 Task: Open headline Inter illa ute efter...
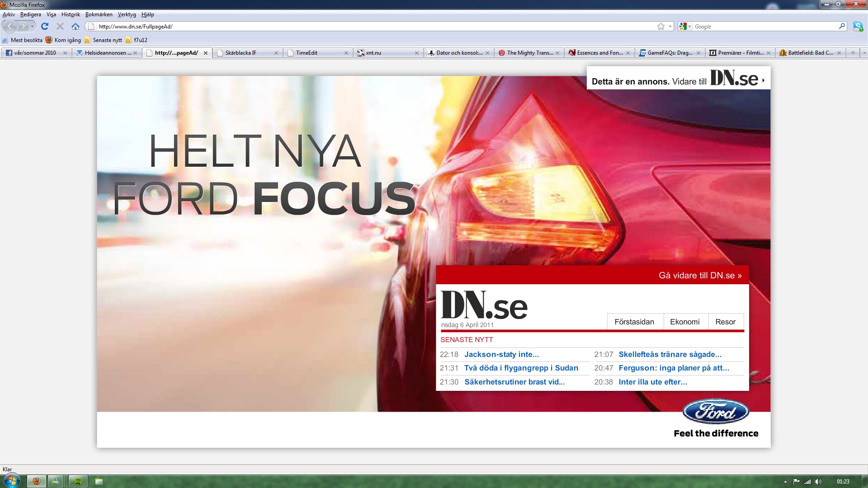(653, 382)
